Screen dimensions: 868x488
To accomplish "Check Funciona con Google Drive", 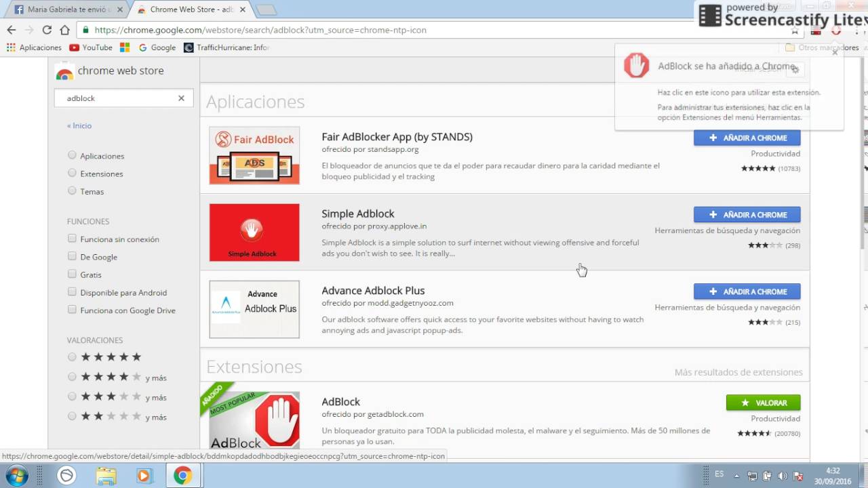I will pos(72,310).
